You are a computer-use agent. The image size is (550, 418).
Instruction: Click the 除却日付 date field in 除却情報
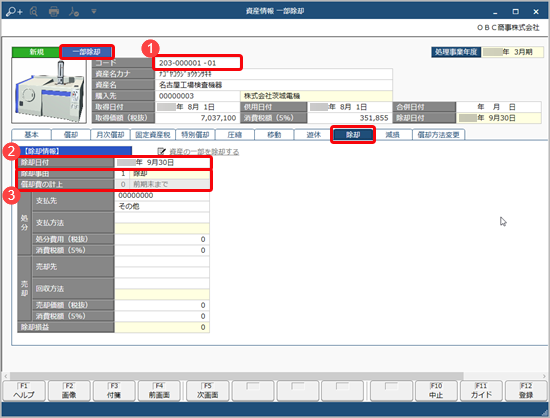coord(162,162)
